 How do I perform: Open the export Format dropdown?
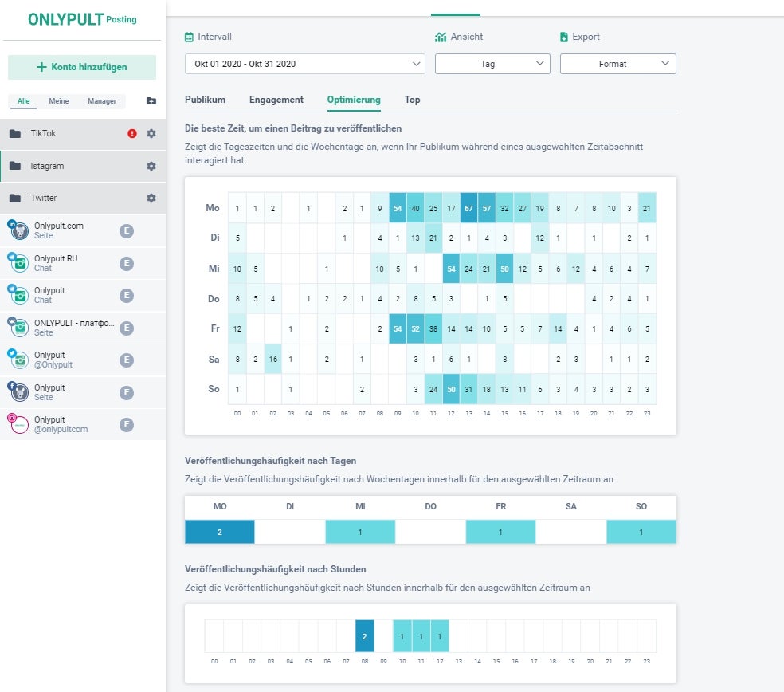[x=618, y=64]
